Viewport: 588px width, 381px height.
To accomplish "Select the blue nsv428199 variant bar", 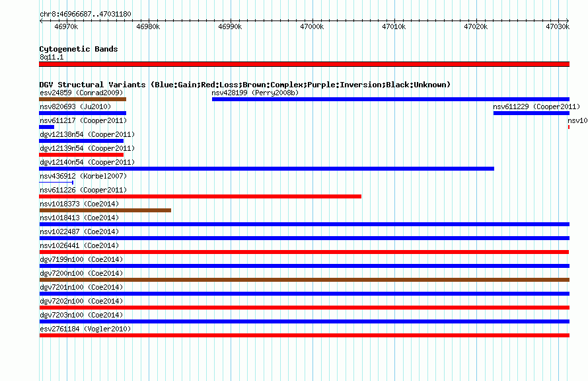I will coord(390,99).
